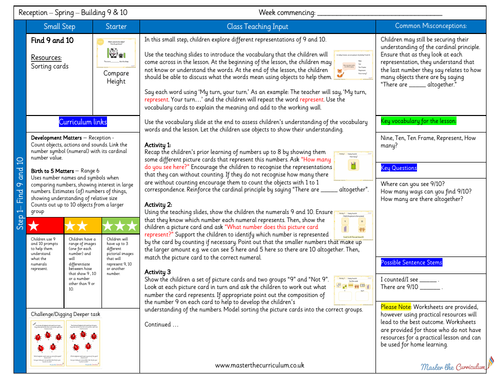The image size is (500, 375).
Task: Click the Activity 3 slide thumbnail
Action: tap(353, 290)
